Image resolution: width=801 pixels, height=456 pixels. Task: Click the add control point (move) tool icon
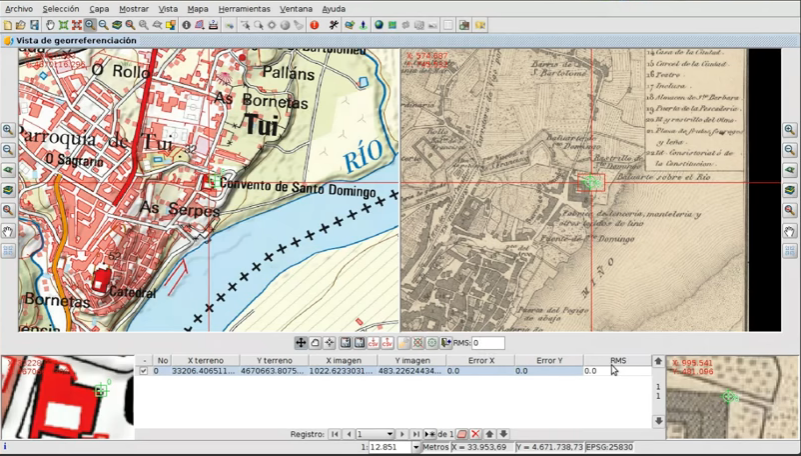300,343
